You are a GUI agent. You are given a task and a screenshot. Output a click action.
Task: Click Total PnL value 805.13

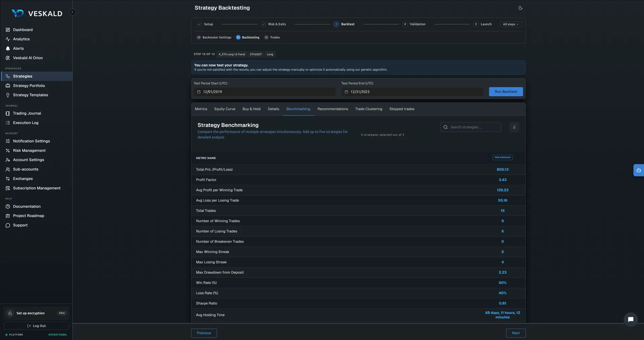click(502, 170)
